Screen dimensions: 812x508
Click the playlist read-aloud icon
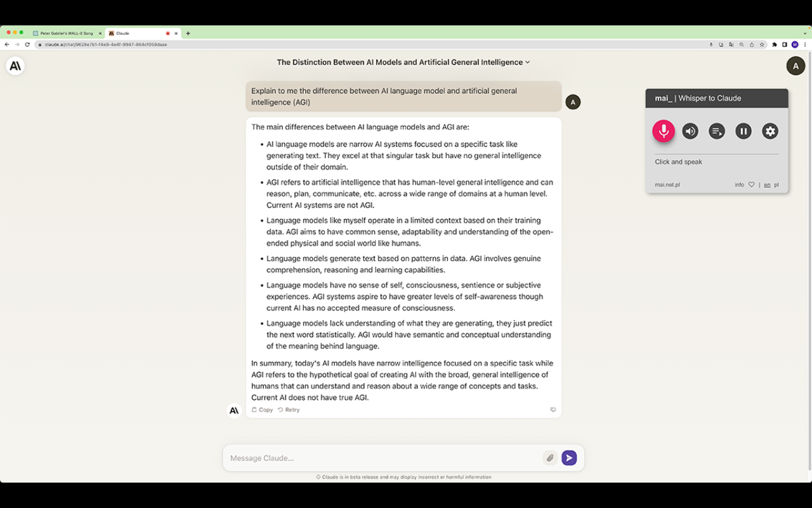717,131
